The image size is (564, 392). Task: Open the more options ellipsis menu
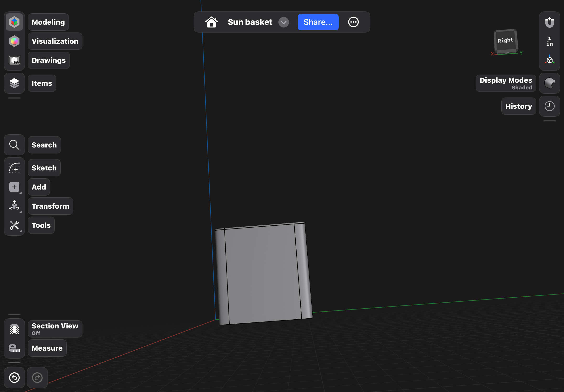pyautogui.click(x=353, y=22)
